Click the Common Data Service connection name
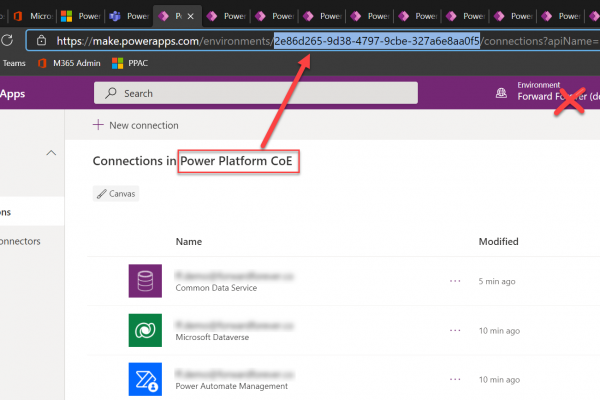Image resolution: width=600 pixels, height=400 pixels. (234, 276)
